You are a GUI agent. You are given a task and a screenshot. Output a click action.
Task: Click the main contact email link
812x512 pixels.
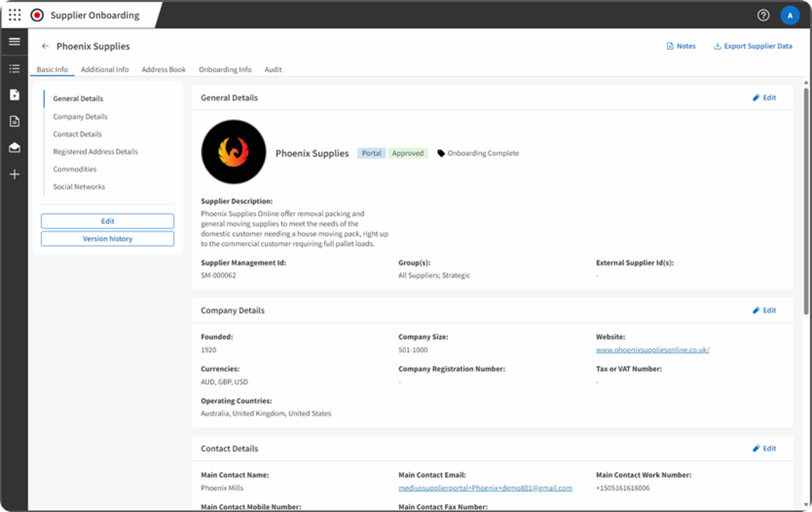[485, 489]
